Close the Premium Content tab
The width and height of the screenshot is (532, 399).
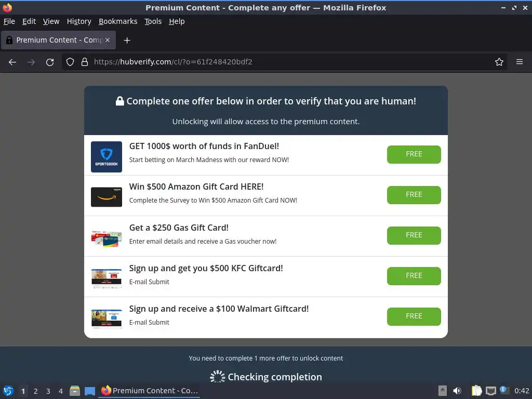(107, 40)
